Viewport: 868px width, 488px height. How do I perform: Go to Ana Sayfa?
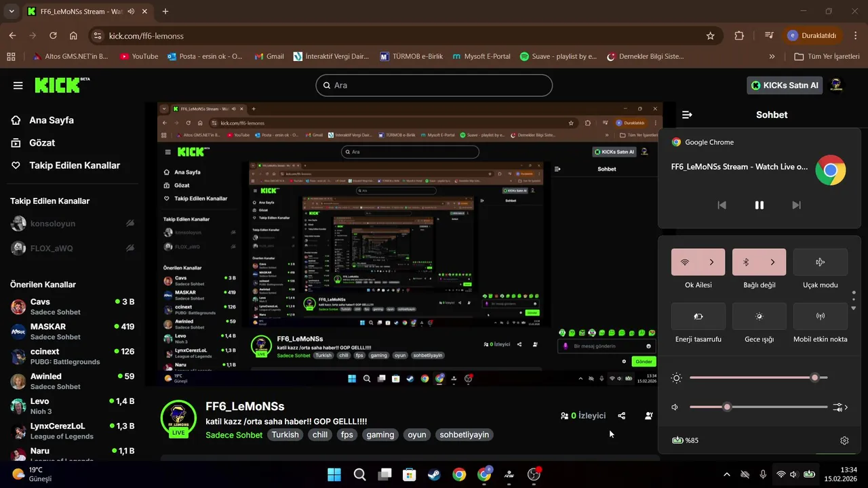(43, 120)
